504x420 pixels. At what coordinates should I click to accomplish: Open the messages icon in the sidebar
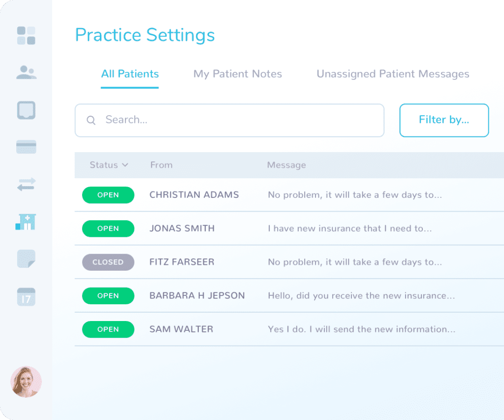pyautogui.click(x=27, y=110)
